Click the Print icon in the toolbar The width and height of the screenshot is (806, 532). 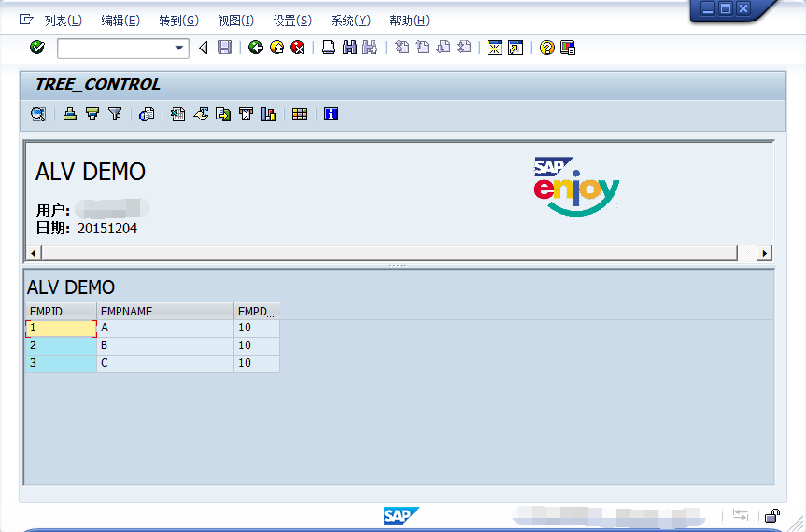click(329, 48)
